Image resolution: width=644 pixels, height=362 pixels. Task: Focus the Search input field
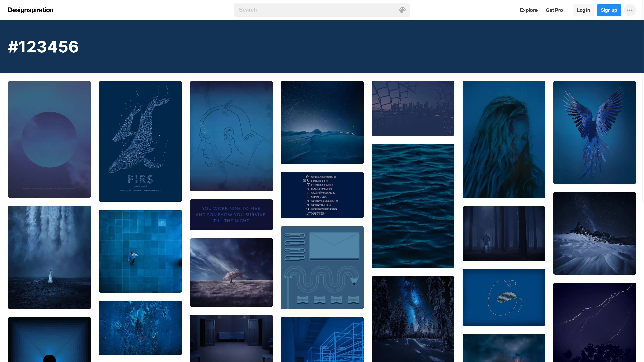tap(322, 10)
